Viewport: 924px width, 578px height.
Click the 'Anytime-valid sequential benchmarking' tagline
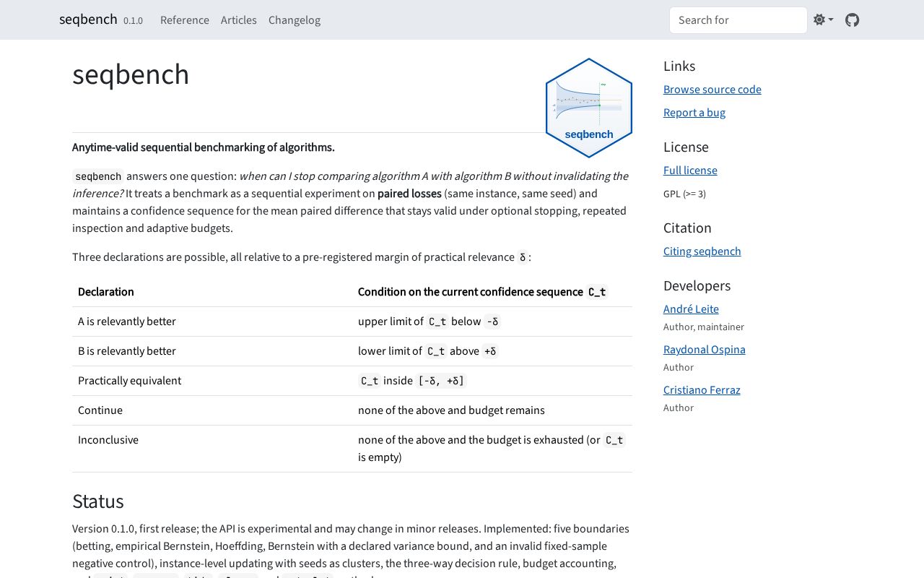(204, 147)
